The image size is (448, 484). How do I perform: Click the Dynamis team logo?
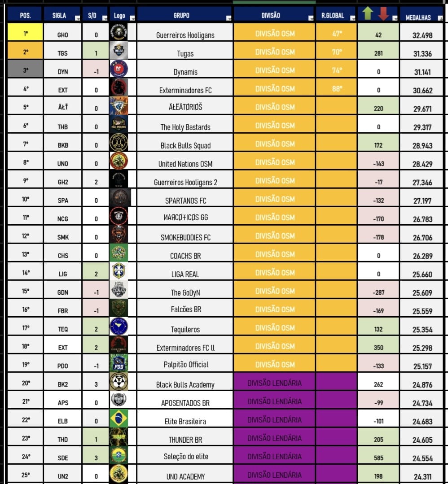119,69
